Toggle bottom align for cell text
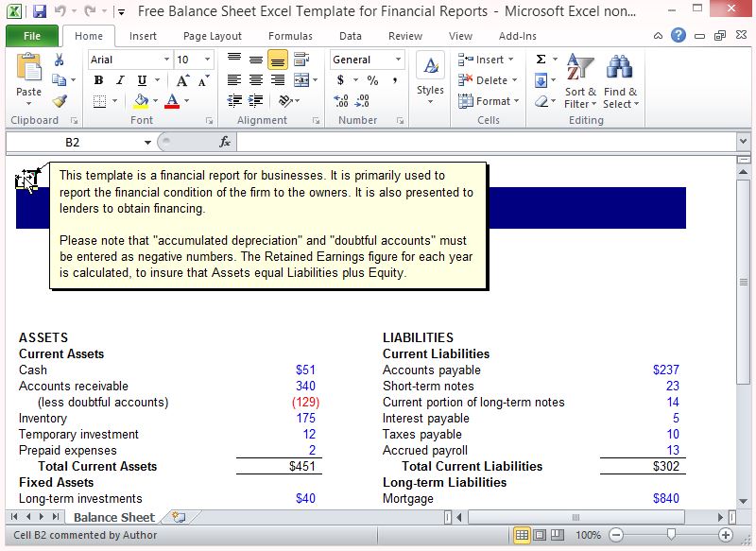The width and height of the screenshot is (756, 551). tap(278, 60)
